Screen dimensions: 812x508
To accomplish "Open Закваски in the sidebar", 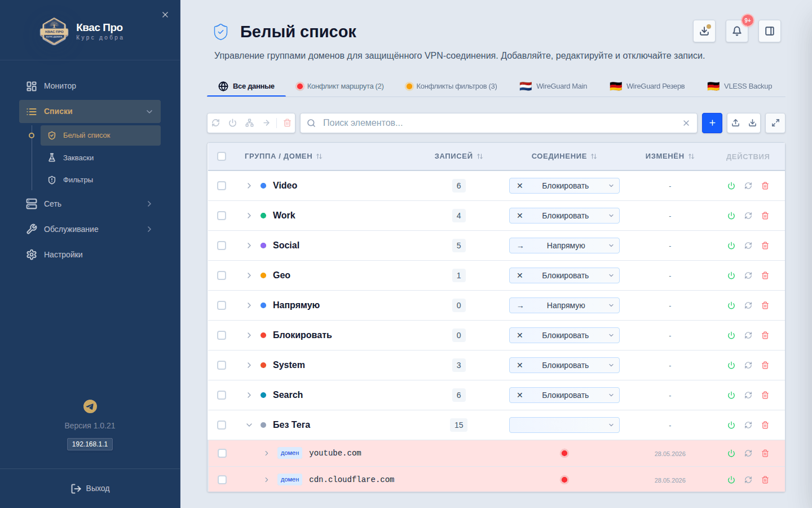I will (x=100, y=158).
